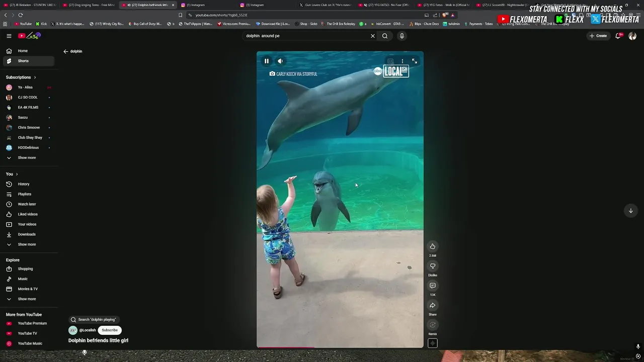Open Shorts in the sidebar

[29, 61]
